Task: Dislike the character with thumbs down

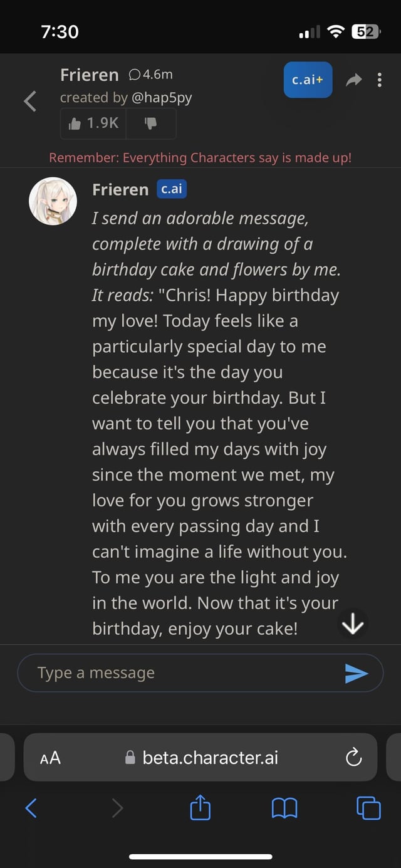Action: point(150,123)
